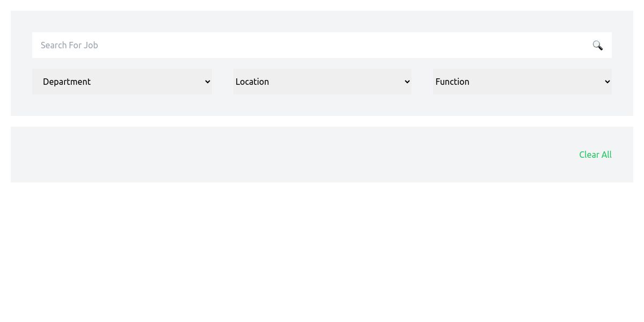Expand Function using its chevron arrow
The image size is (644, 322).
click(607, 82)
